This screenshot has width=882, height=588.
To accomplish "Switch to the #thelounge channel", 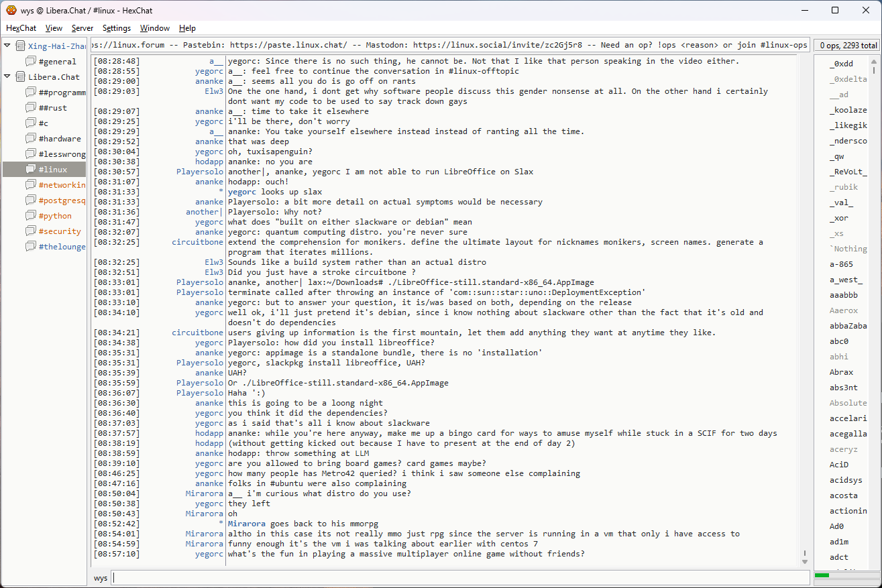I will 62,247.
